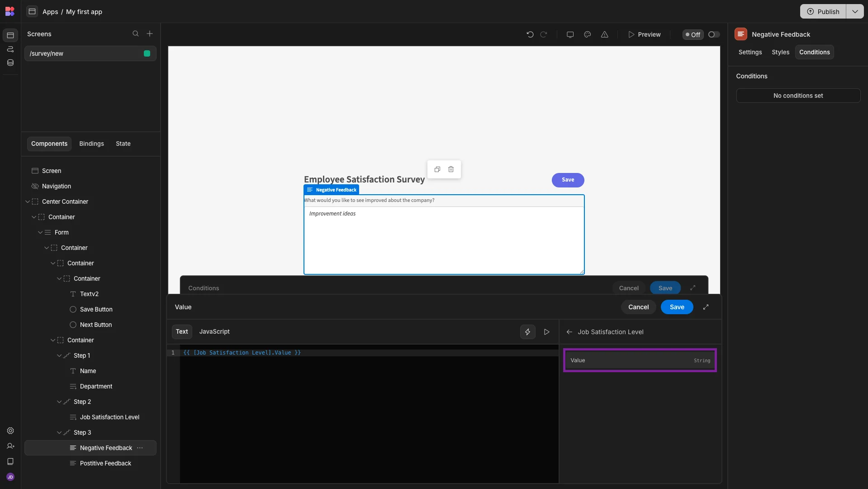Toggle the Off switch in toolbar

tap(714, 34)
